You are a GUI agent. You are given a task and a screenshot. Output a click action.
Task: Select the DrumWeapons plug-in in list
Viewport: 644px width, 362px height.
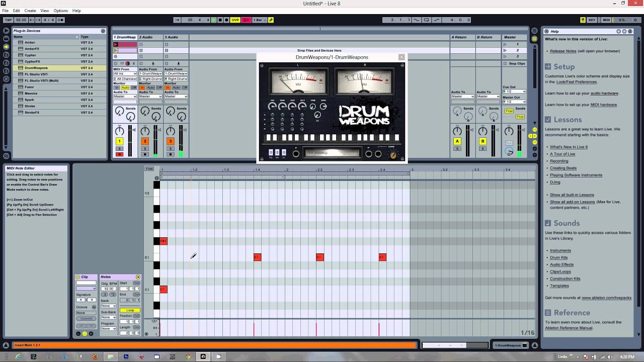[36, 68]
